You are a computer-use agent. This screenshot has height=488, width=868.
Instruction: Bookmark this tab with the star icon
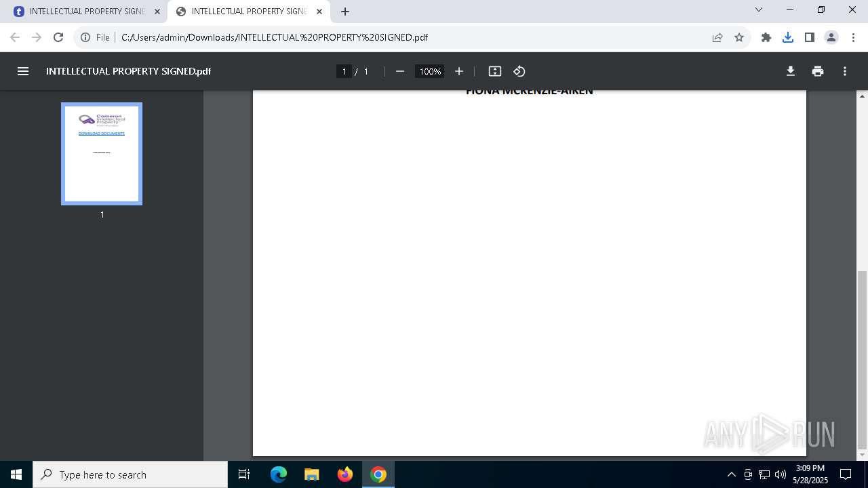739,37
